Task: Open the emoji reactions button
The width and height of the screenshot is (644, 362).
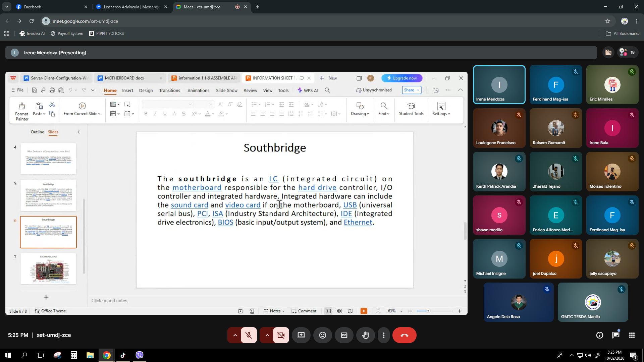Action: coord(322,335)
